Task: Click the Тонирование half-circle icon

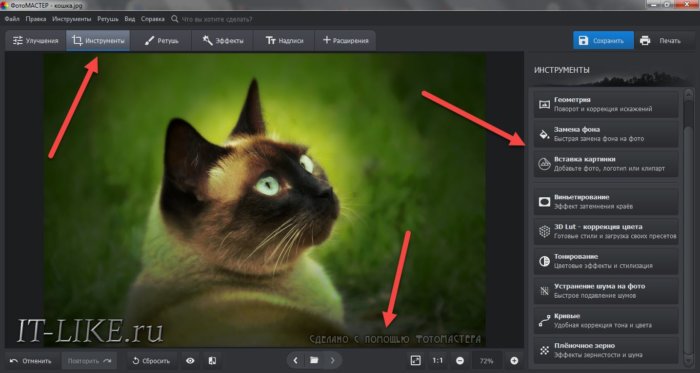Action: pos(544,261)
